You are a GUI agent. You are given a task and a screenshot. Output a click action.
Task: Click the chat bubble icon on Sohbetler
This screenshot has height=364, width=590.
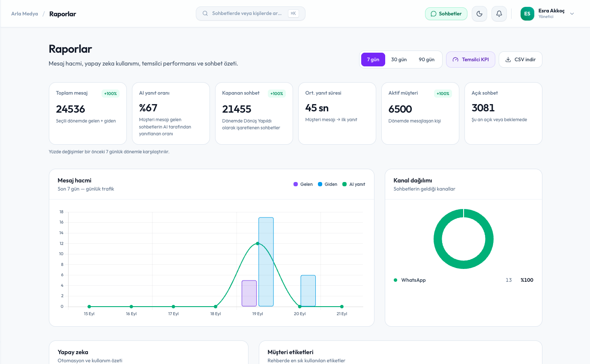434,14
